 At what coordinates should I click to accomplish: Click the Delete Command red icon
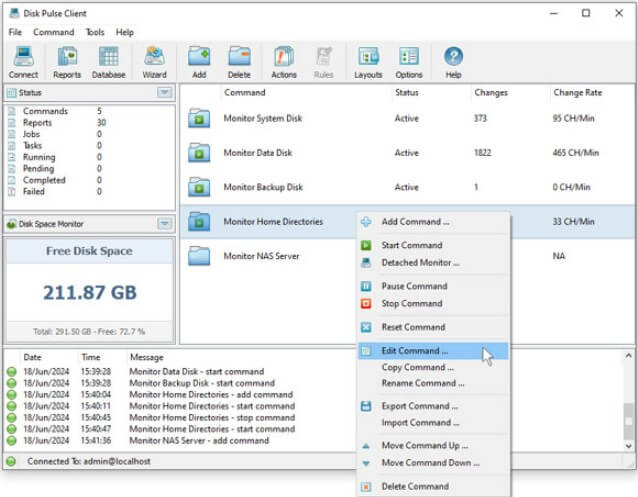tap(366, 486)
